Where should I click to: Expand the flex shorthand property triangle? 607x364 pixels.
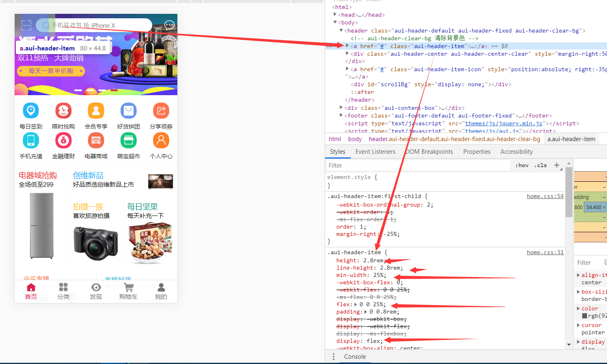pos(356,305)
